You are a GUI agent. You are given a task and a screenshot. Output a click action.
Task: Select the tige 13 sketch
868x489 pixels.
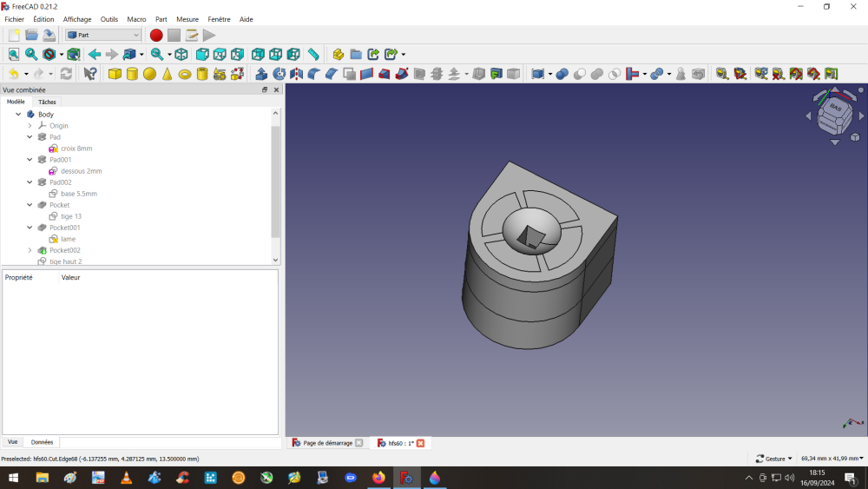[x=71, y=216]
